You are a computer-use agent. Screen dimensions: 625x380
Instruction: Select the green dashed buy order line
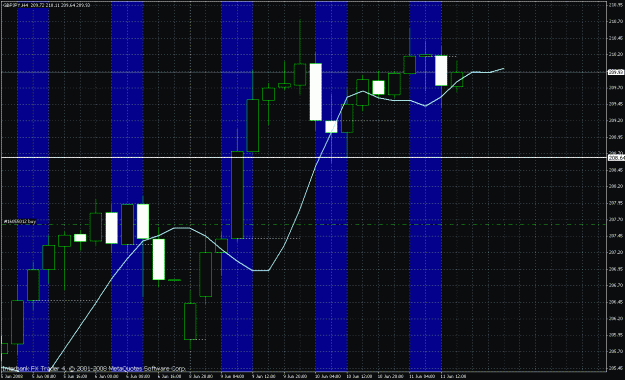pos(304,224)
